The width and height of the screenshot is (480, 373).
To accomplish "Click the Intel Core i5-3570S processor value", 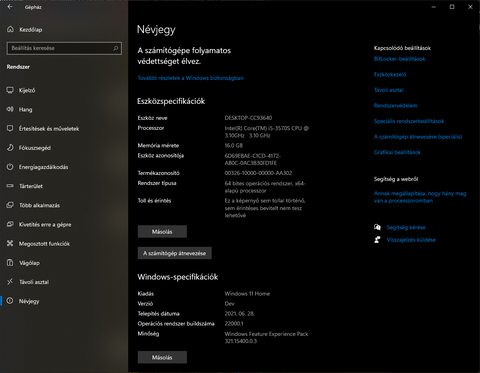I will 266,132.
